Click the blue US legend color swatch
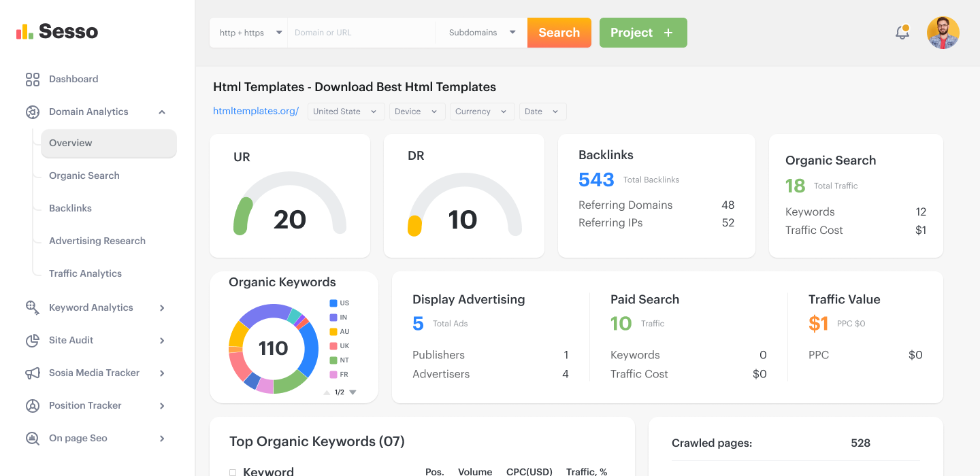Image resolution: width=980 pixels, height=476 pixels. coord(333,303)
